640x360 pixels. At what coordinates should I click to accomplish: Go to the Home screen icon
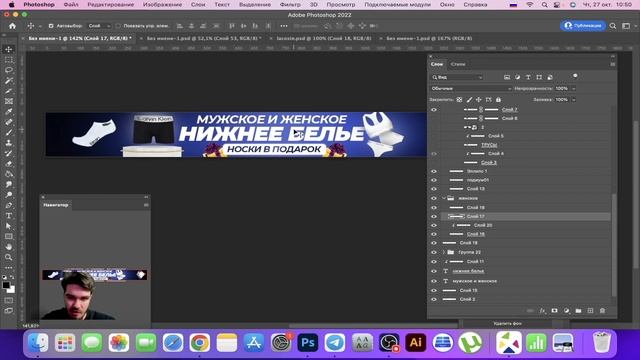(x=12, y=26)
